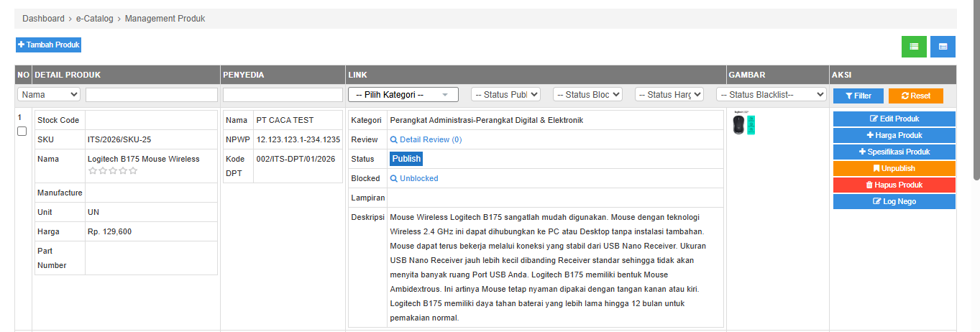Screen dimensions: 980x332
Task: Click the orange Unpublish button
Action: [x=894, y=168]
